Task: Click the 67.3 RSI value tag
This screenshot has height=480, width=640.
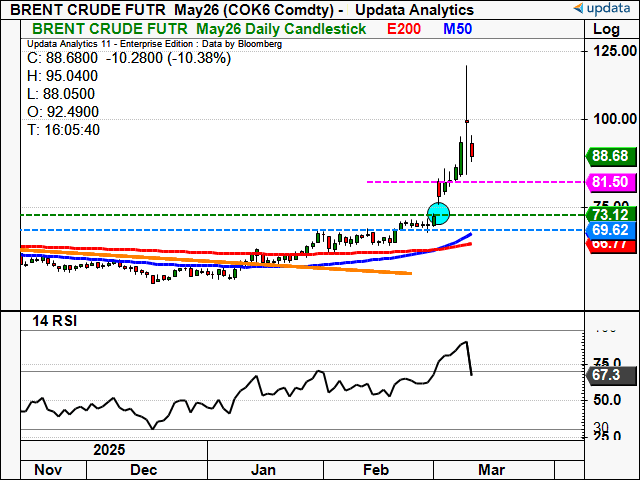Action: pyautogui.click(x=609, y=374)
